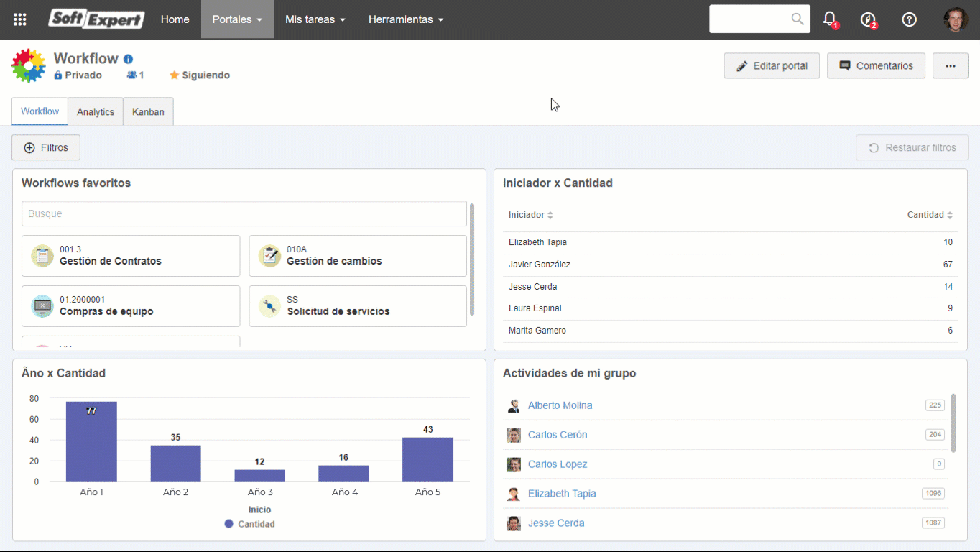This screenshot has height=552, width=980.
Task: Open the help question mark icon
Action: pyautogui.click(x=909, y=19)
